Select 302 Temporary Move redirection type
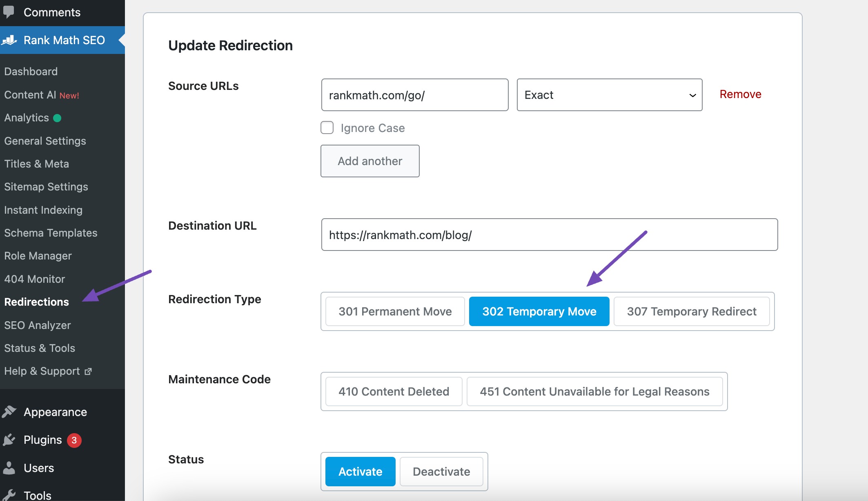This screenshot has width=868, height=501. 539,311
